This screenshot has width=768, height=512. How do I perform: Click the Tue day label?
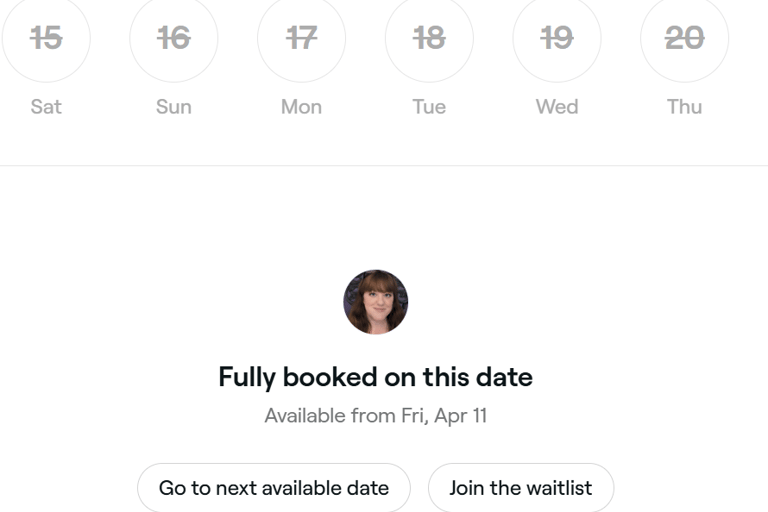(430, 107)
